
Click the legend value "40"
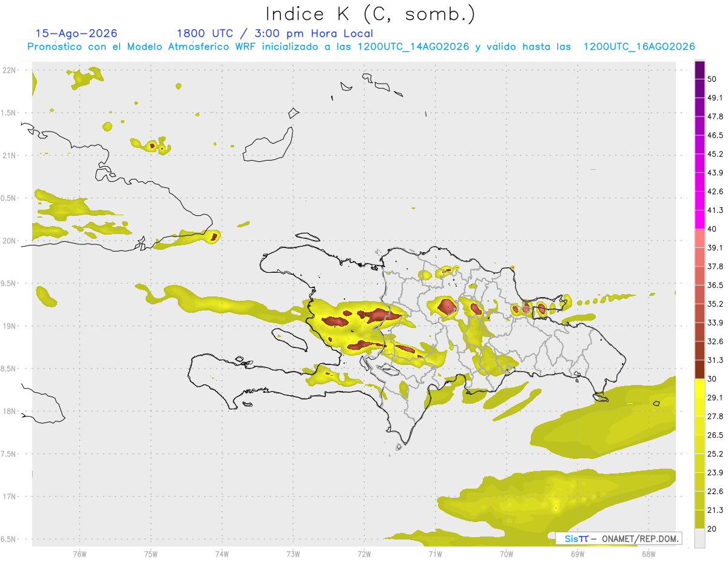click(712, 229)
